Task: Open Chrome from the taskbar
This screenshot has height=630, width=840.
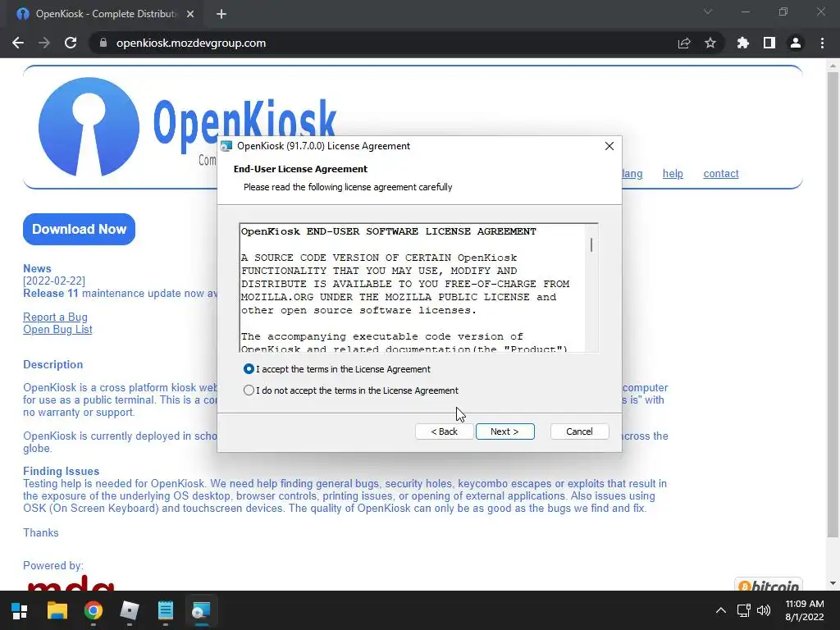Action: tap(94, 610)
